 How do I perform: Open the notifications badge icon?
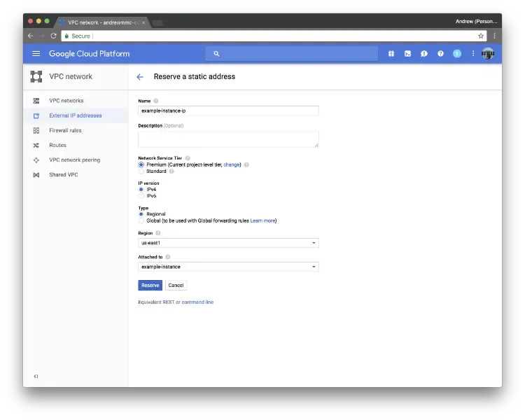(x=457, y=54)
